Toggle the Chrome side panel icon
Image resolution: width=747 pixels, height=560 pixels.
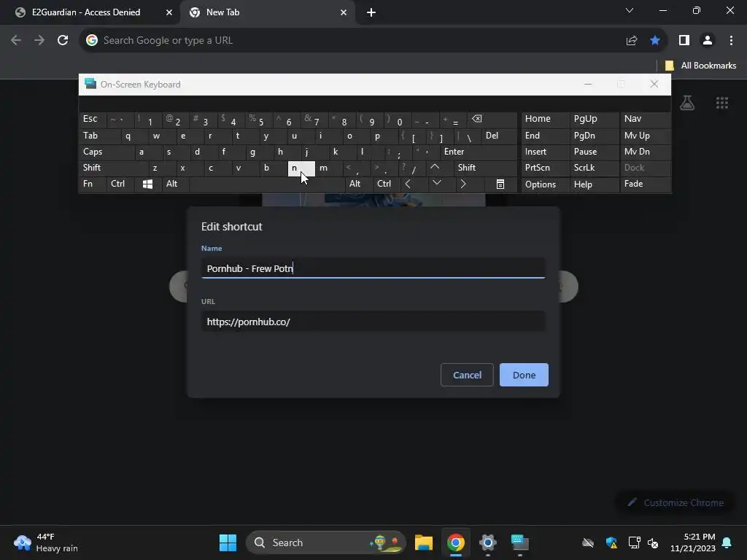(x=684, y=41)
